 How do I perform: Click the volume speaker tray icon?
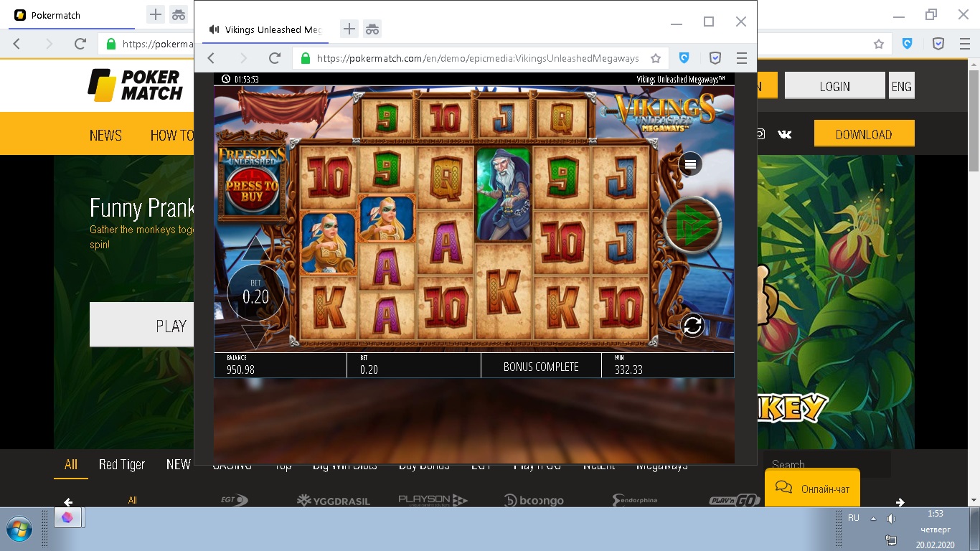pyautogui.click(x=891, y=519)
